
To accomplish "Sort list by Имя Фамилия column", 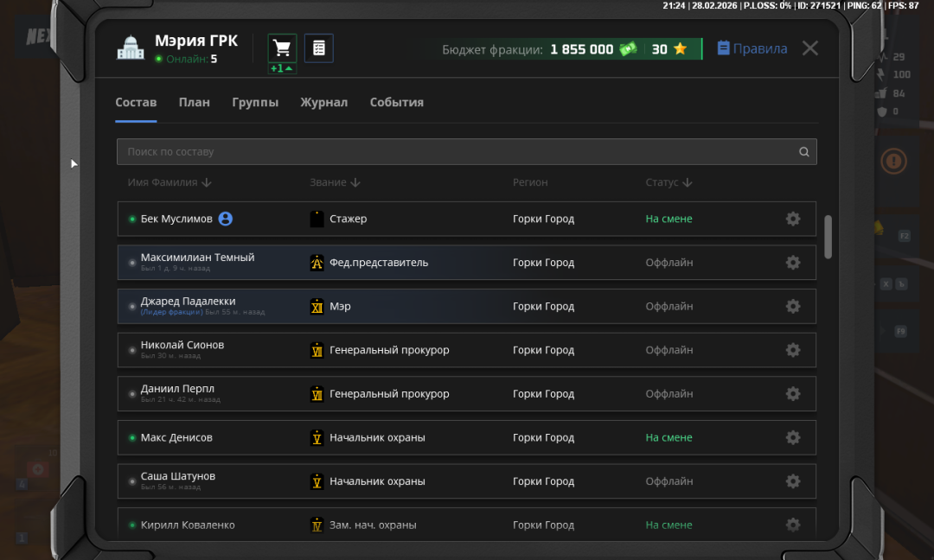I will click(x=170, y=182).
